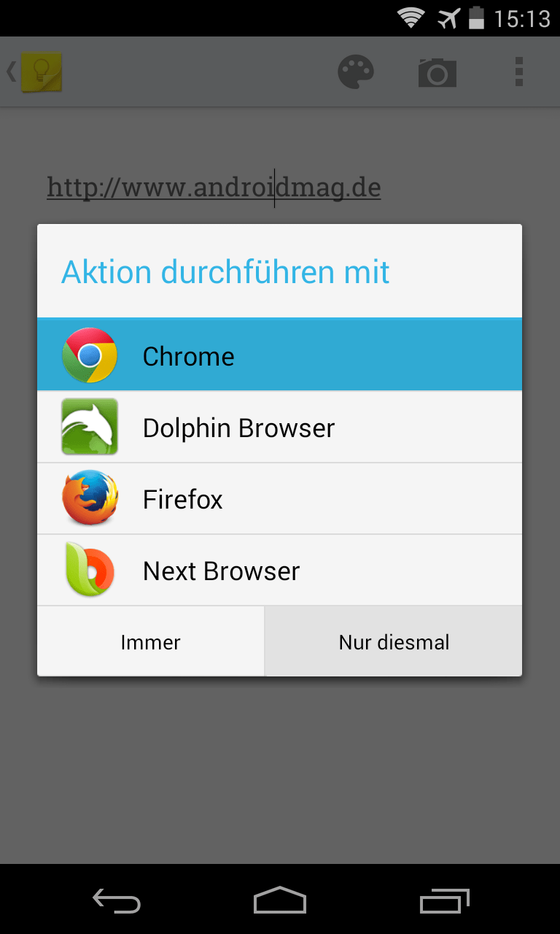Select the Next Browser entry label

[222, 571]
